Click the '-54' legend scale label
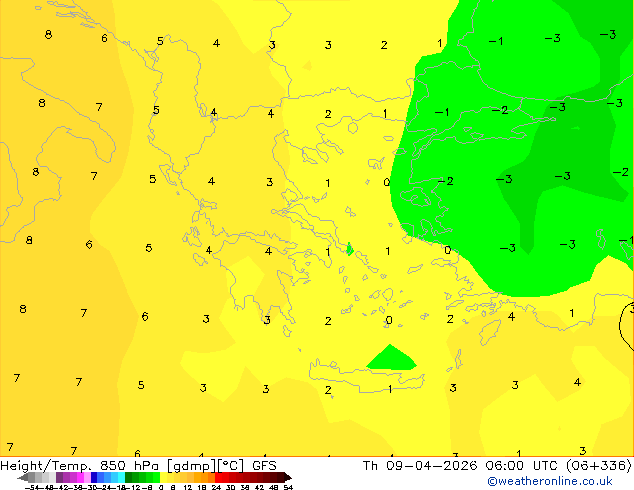The image size is (634, 490). point(32,488)
